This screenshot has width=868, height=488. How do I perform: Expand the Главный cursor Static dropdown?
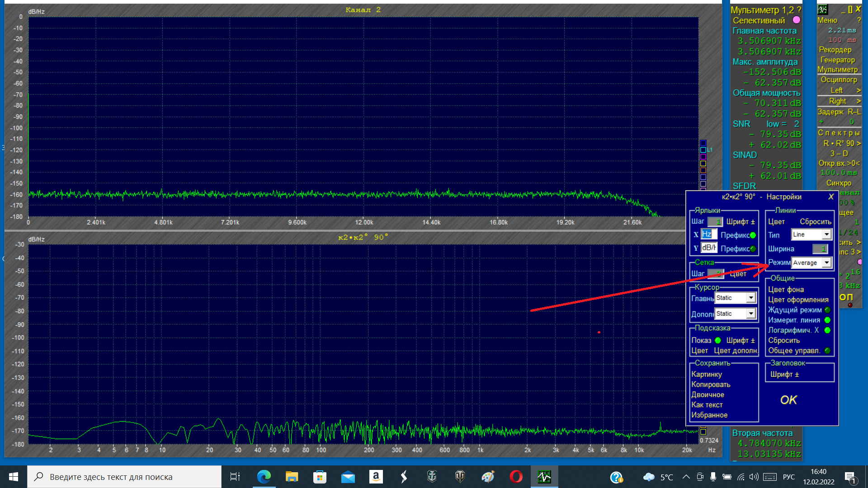750,298
